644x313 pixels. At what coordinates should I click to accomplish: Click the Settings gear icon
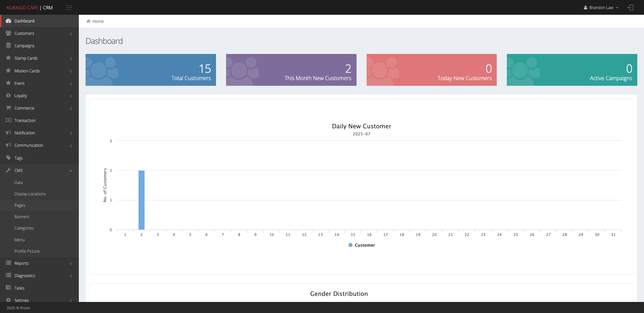click(8, 300)
